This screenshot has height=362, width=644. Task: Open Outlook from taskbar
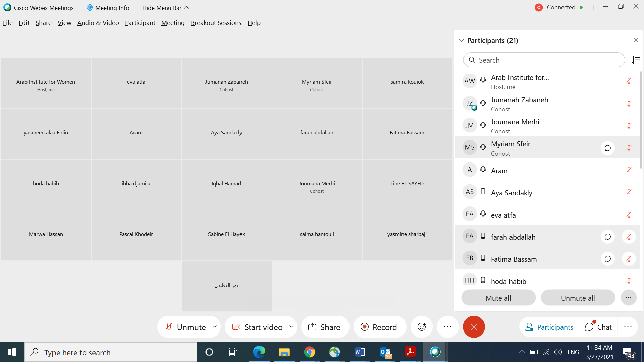pyautogui.click(x=385, y=352)
